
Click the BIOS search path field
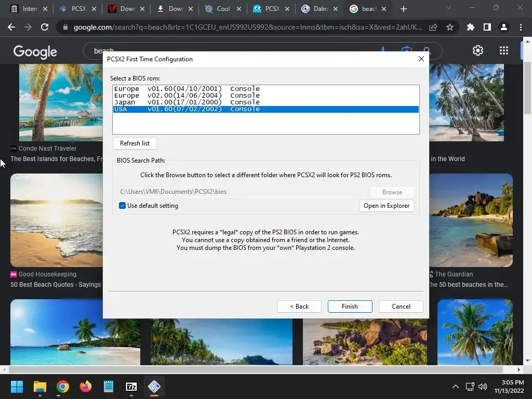coord(242,192)
